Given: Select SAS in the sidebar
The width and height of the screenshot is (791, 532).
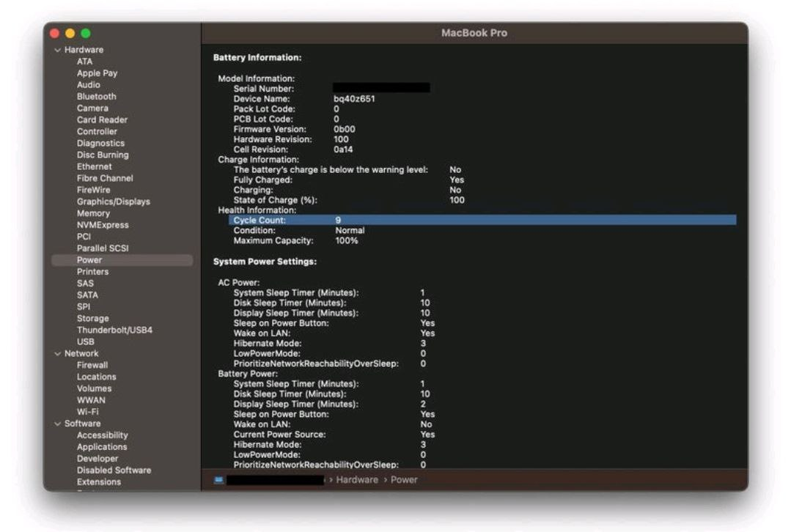Looking at the screenshot, I should click(x=85, y=284).
